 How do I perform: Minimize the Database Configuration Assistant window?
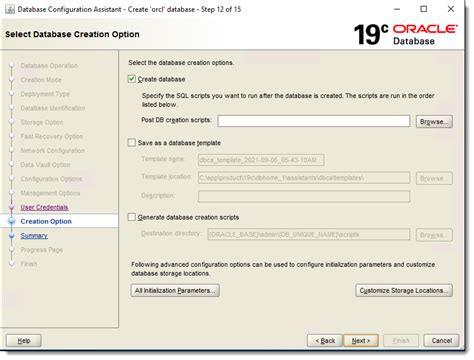(397, 9)
